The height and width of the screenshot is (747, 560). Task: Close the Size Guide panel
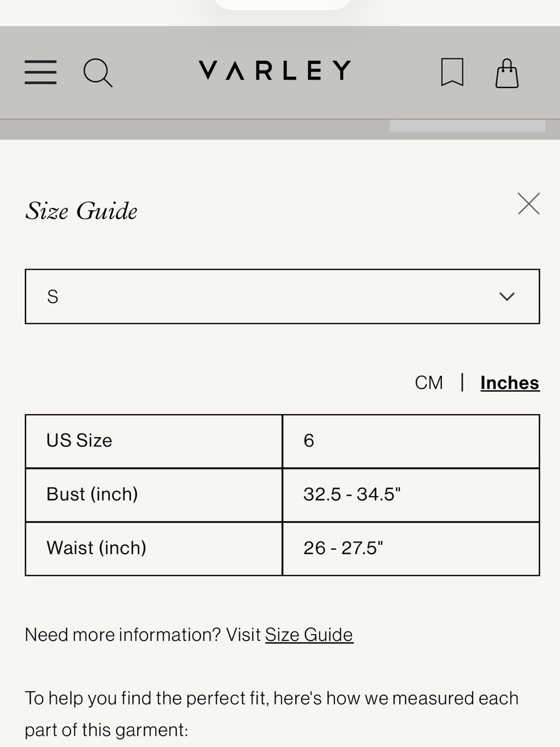tap(529, 203)
